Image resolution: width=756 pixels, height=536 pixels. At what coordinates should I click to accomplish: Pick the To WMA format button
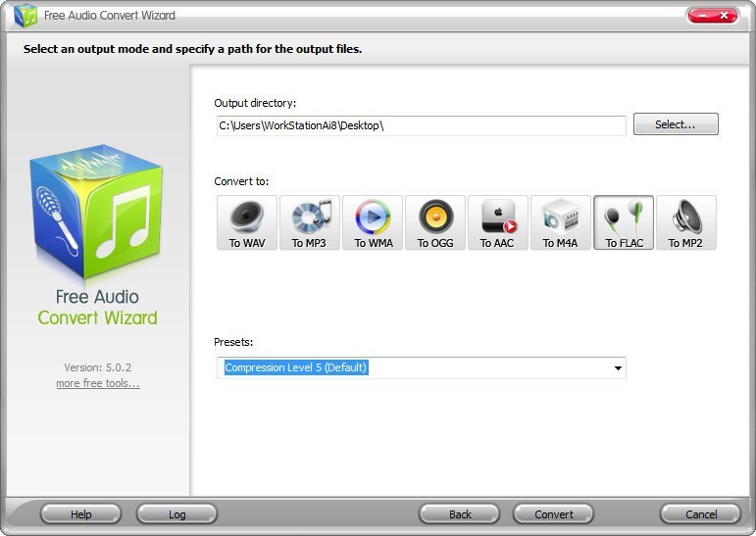tap(373, 222)
